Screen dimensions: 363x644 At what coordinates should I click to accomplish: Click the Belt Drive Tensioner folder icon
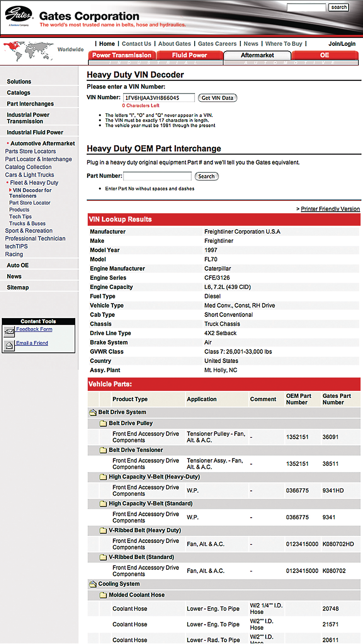click(x=103, y=450)
